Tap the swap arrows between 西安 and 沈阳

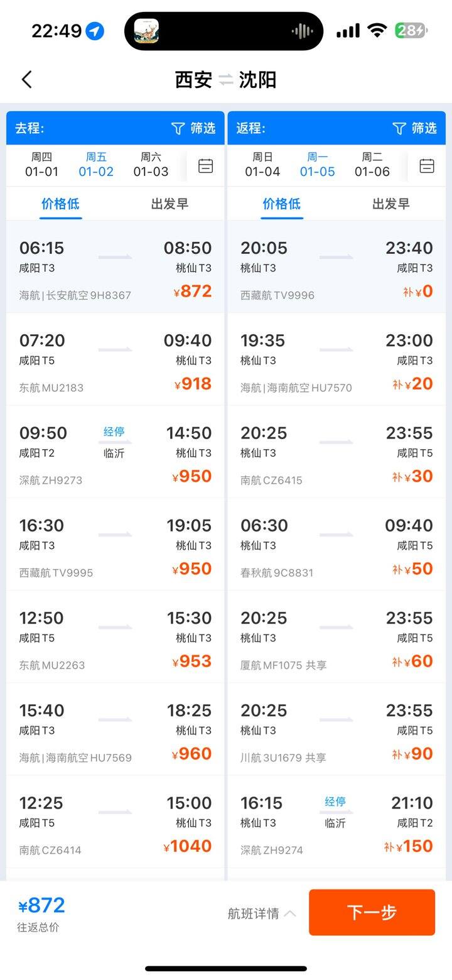[226, 80]
